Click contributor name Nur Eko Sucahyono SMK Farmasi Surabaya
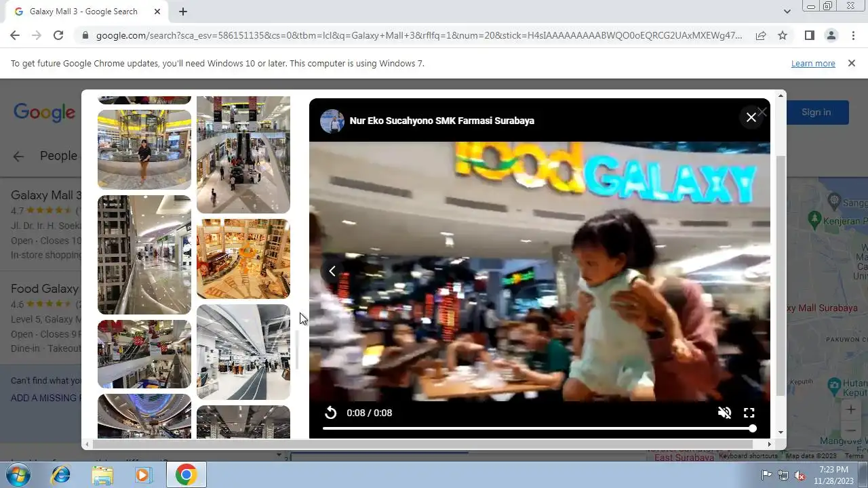Screen dimensions: 868x488 click(442, 121)
